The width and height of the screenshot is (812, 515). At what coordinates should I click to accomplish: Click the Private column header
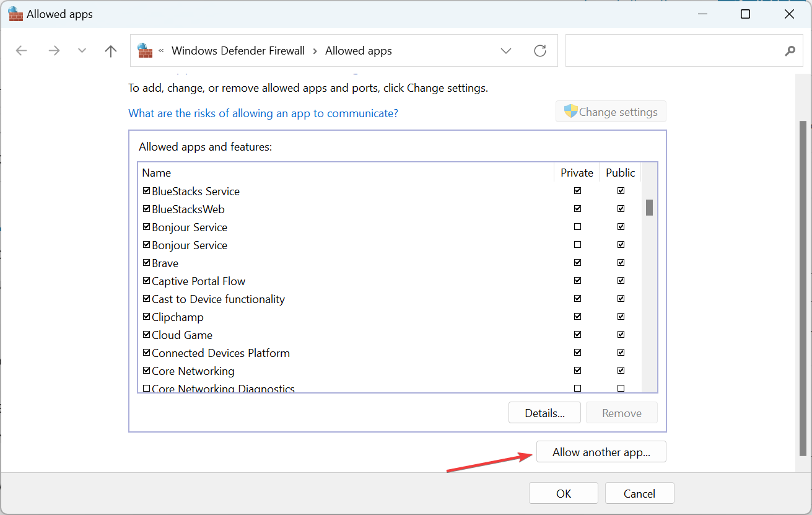click(577, 172)
